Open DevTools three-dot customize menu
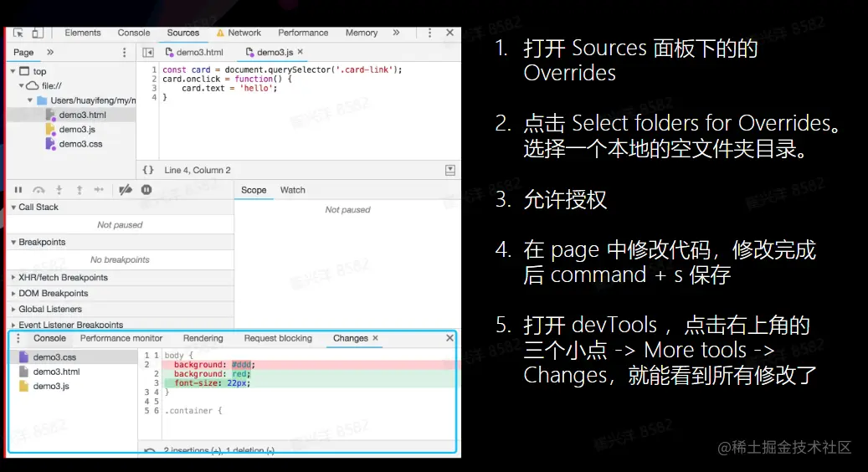This screenshot has height=472, width=868. (429, 33)
